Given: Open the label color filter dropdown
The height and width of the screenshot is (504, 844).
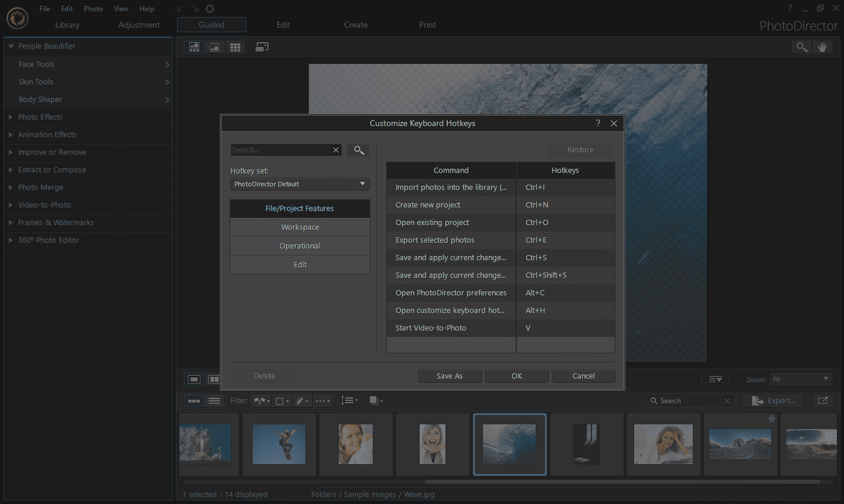Looking at the screenshot, I should [x=283, y=401].
